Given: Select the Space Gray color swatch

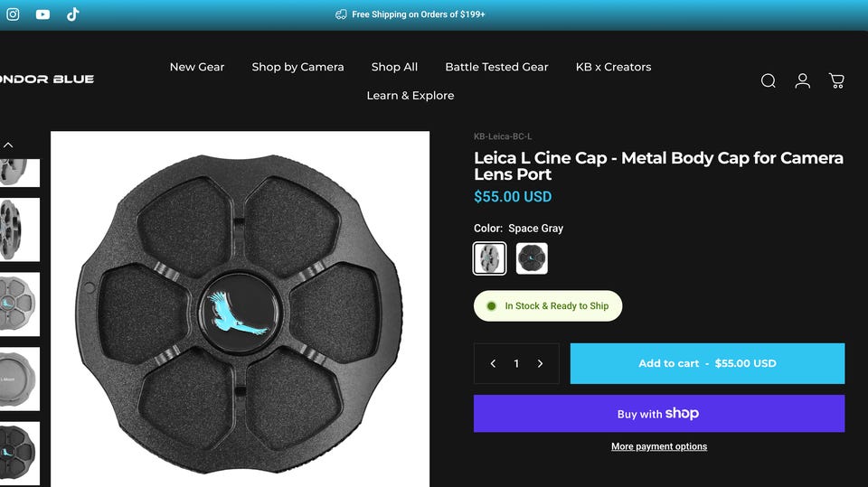Looking at the screenshot, I should (490, 258).
